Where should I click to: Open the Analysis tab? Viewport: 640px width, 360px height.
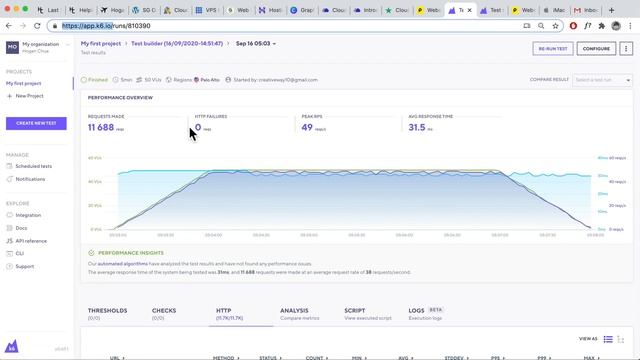point(300,313)
